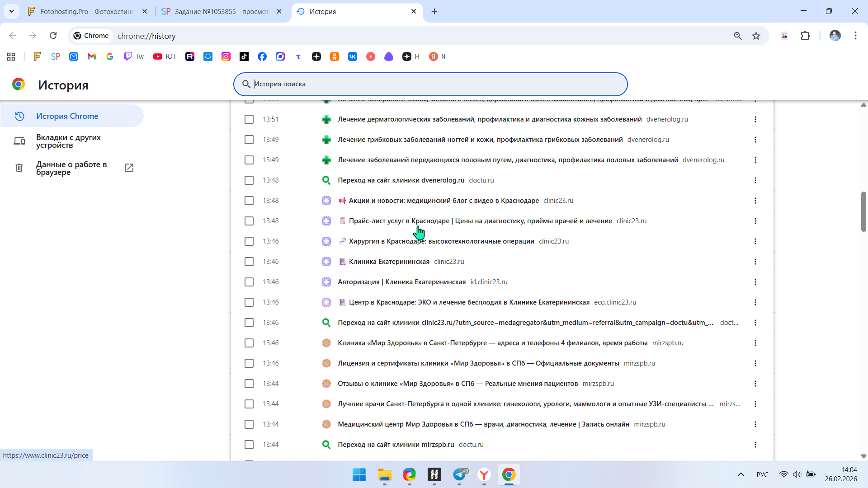Open Gmail bookmark icon
Screen dimensions: 868x488
tap(92, 56)
